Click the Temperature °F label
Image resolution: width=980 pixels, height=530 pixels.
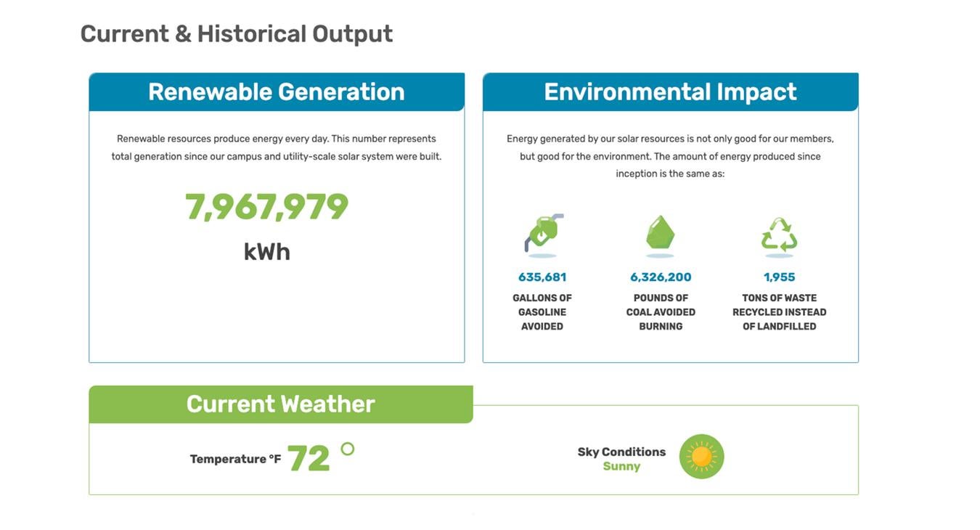[x=235, y=459]
